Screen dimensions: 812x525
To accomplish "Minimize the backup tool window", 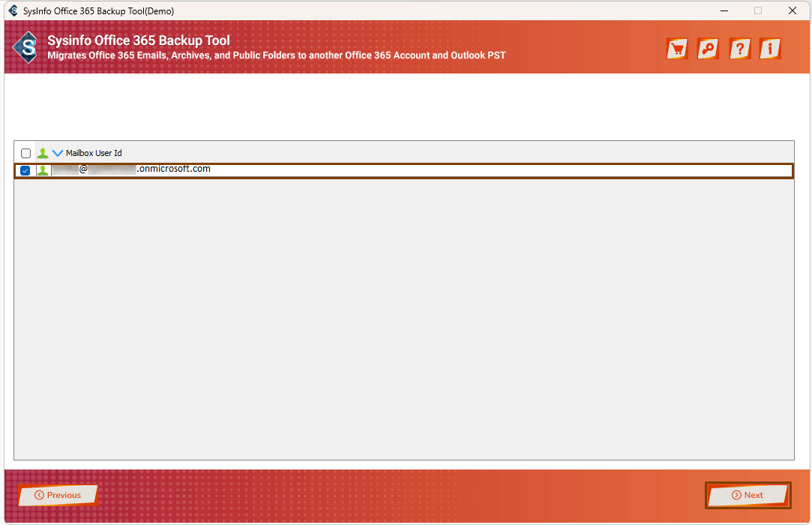I will (724, 11).
